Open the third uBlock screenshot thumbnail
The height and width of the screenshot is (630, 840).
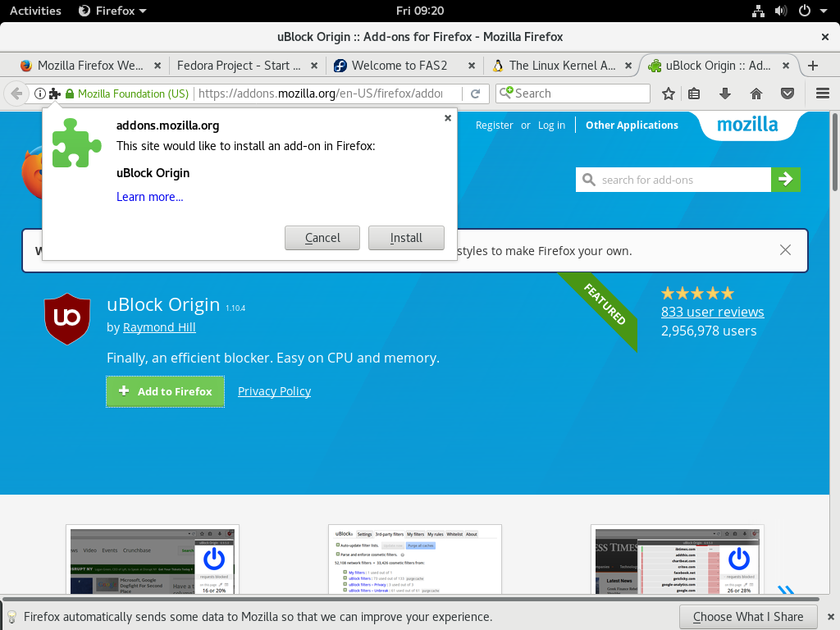click(678, 559)
